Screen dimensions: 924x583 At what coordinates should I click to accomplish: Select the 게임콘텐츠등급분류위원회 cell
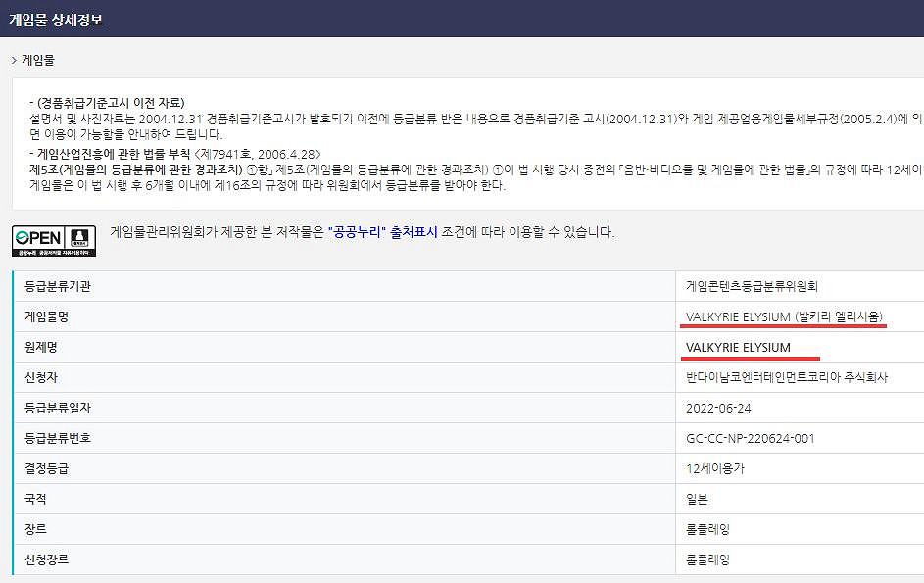click(752, 286)
